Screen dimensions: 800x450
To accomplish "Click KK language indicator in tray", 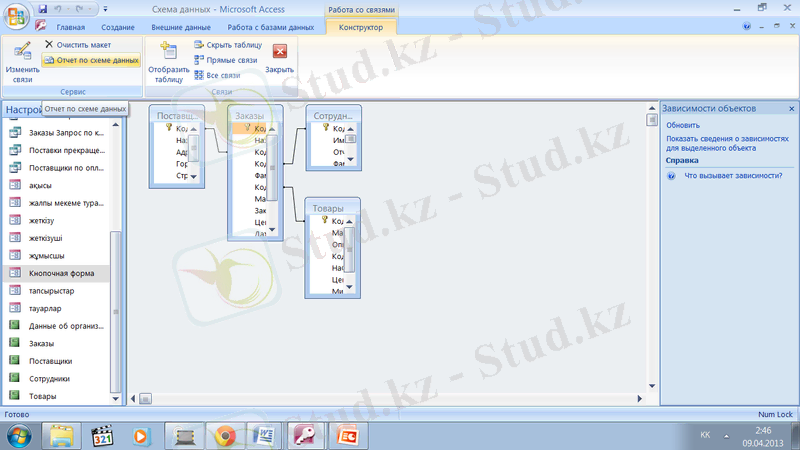I will tap(705, 435).
